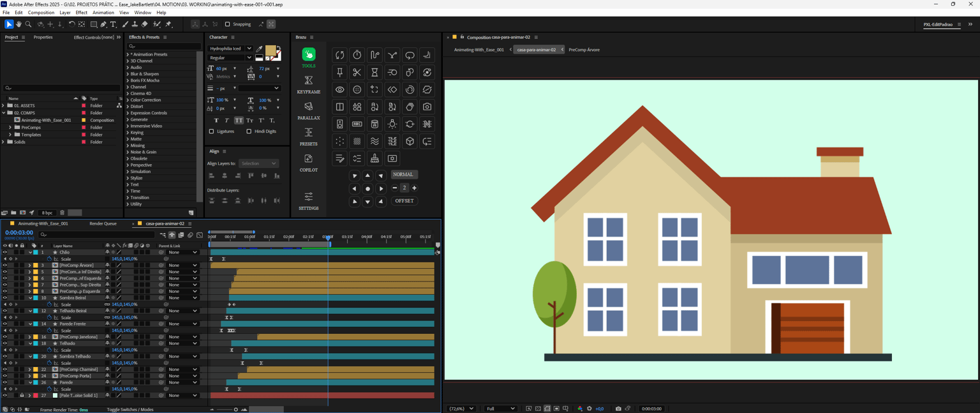
Task: Select the Eraser tool
Action: (145, 24)
